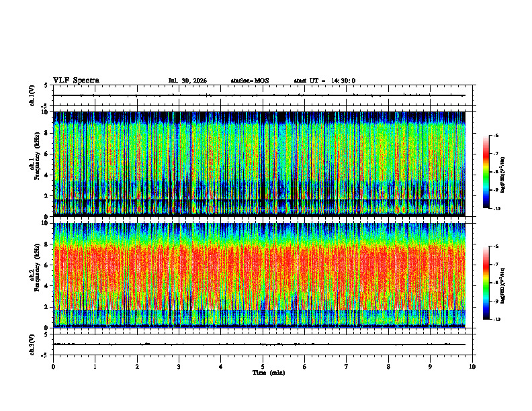The image size is (532, 411).
Task: Click ch.1 frequency axis '4' tick label
Action: (x=46, y=175)
